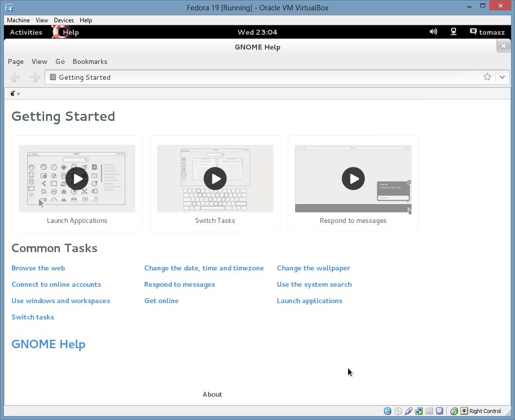Click the network adapters icon in VirtualBox status bar
The image size is (515, 420).
point(419,411)
